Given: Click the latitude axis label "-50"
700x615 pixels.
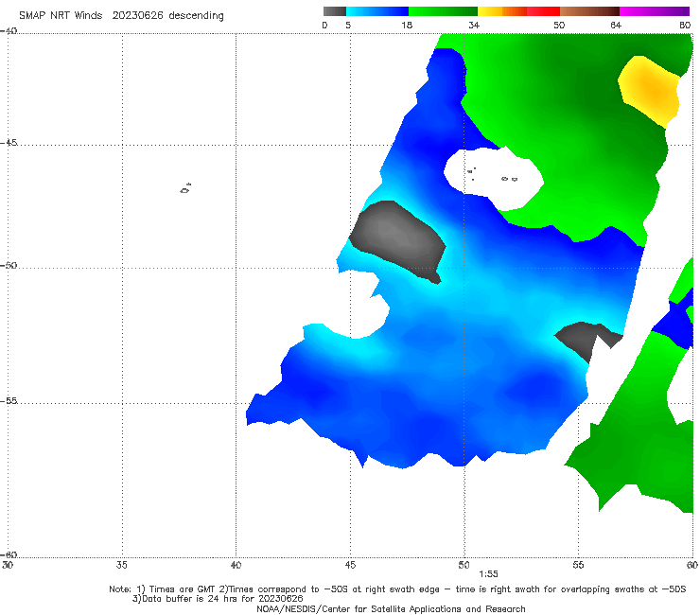Looking at the screenshot, I should pos(9,265).
